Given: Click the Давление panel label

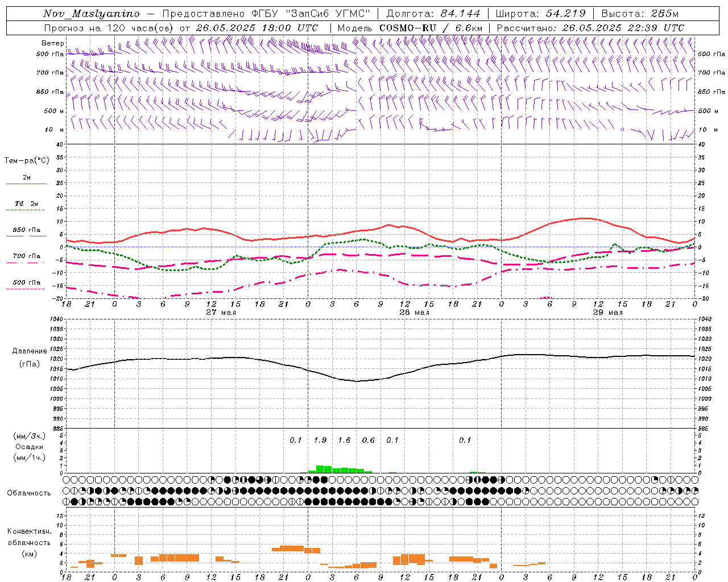Looking at the screenshot, I should coord(28,351).
